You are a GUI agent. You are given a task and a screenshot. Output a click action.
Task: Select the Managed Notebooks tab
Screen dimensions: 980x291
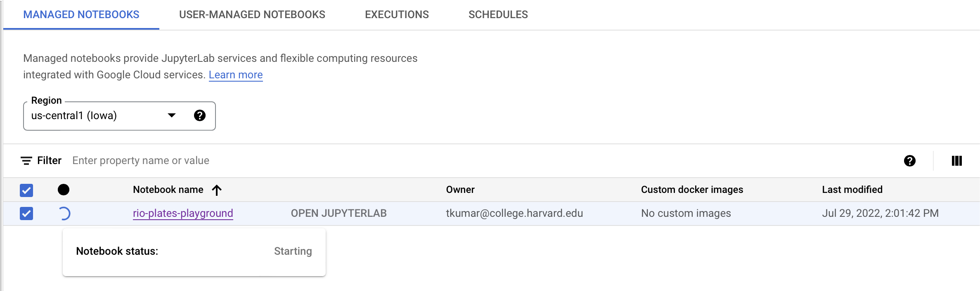pos(81,14)
